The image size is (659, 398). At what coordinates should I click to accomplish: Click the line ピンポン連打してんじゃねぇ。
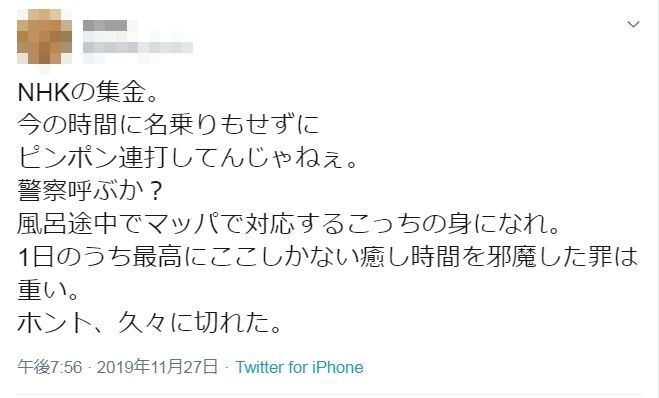pyautogui.click(x=187, y=158)
